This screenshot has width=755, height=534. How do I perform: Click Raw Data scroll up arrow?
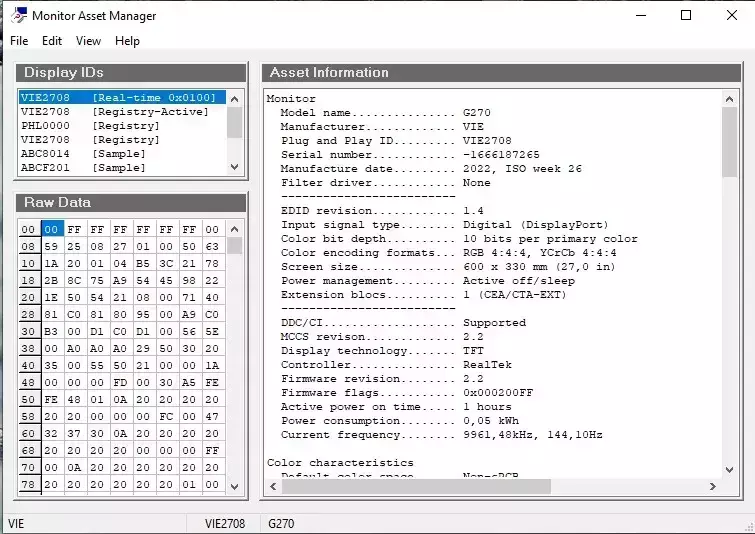(x=234, y=229)
